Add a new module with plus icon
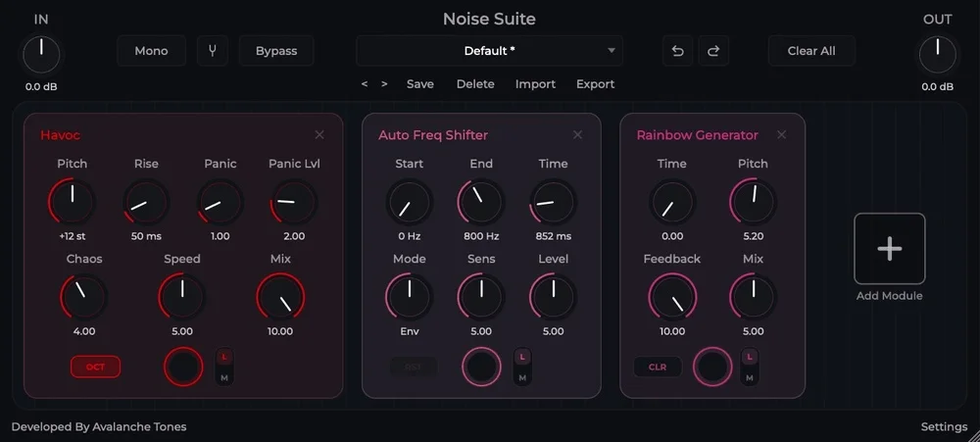The width and height of the screenshot is (980, 442). click(890, 249)
